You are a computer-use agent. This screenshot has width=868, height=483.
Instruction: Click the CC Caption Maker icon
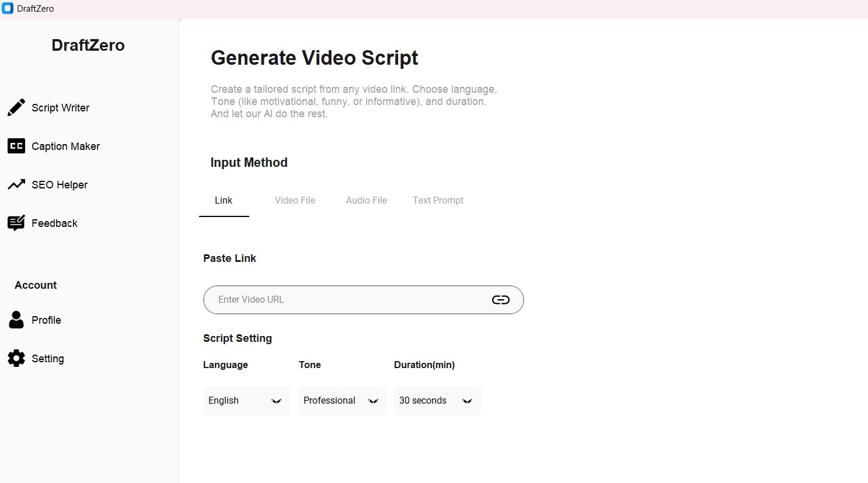(16, 146)
